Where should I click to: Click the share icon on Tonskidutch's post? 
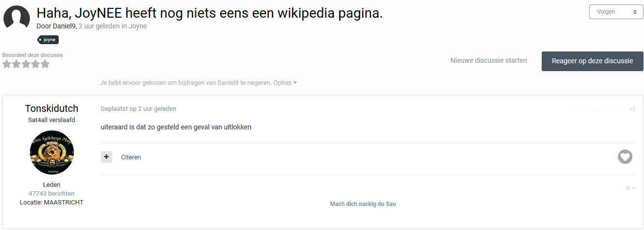click(x=633, y=109)
